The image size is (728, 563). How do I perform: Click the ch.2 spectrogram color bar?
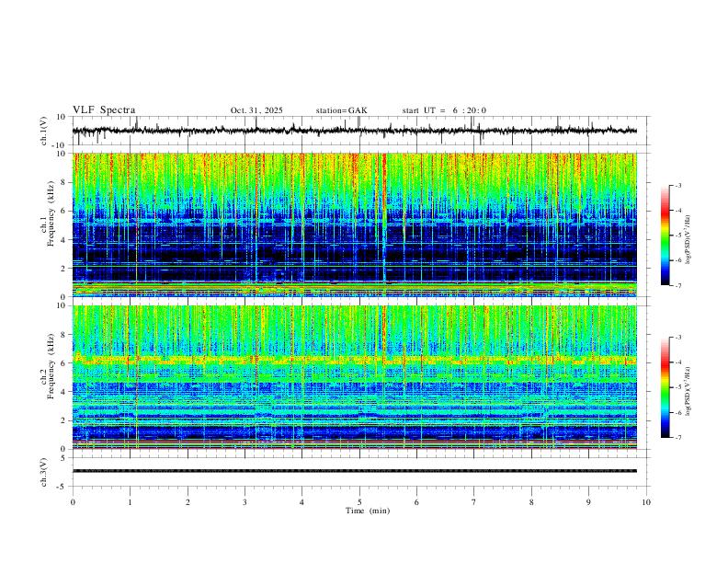pos(665,387)
